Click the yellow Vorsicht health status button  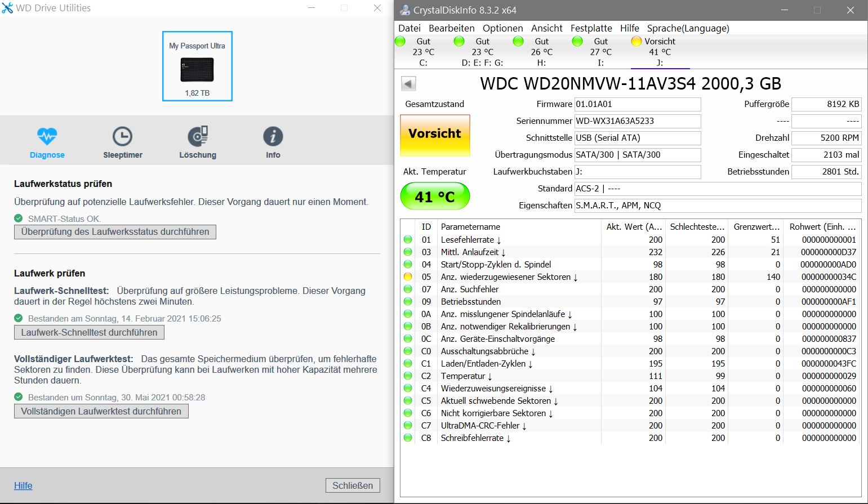pos(435,135)
